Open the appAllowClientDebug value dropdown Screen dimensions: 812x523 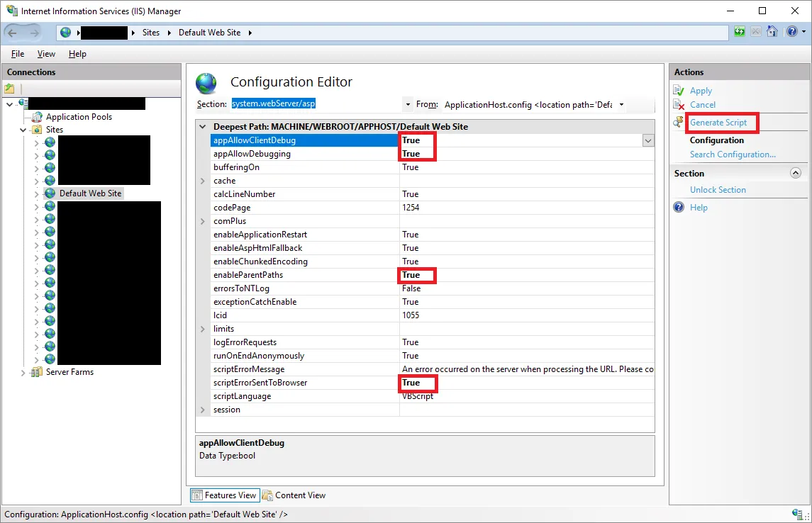point(648,140)
